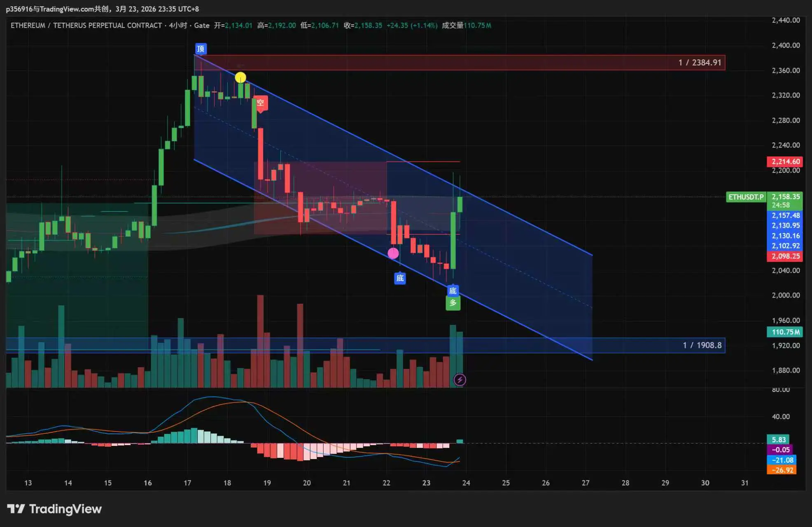Click the orange -26.92 MACD value tag

(x=782, y=470)
